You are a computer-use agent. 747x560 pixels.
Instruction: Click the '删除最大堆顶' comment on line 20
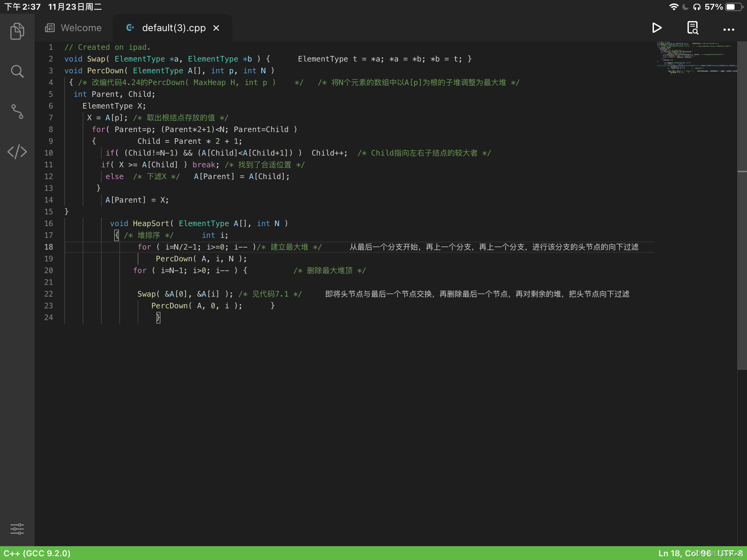(x=330, y=271)
